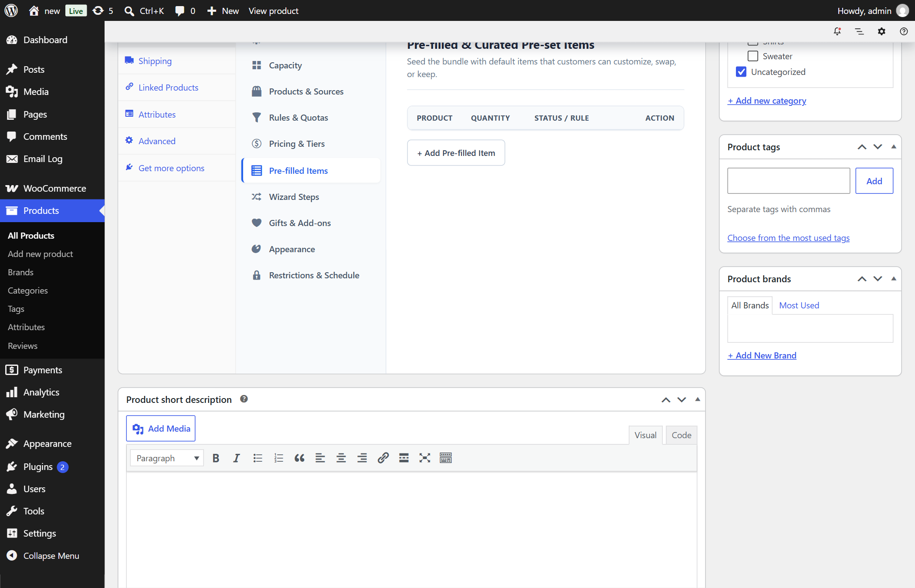This screenshot has height=588, width=915.
Task: Apply blockquote formatting
Action: click(299, 458)
